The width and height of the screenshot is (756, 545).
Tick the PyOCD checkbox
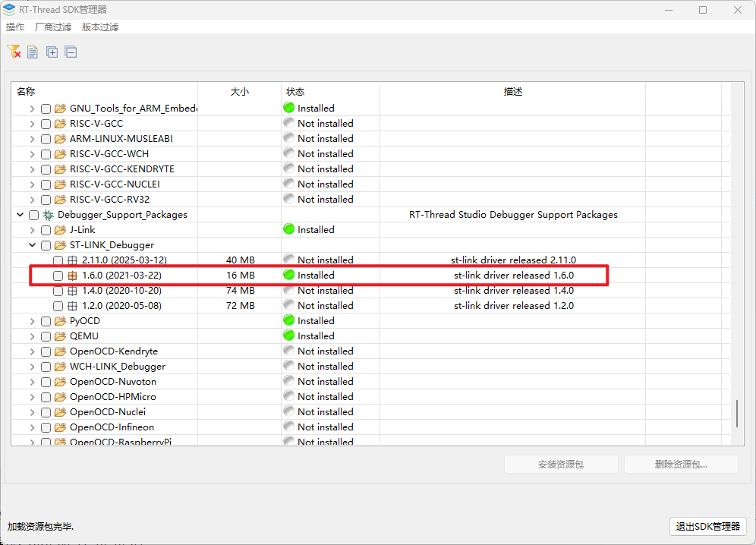click(x=46, y=322)
